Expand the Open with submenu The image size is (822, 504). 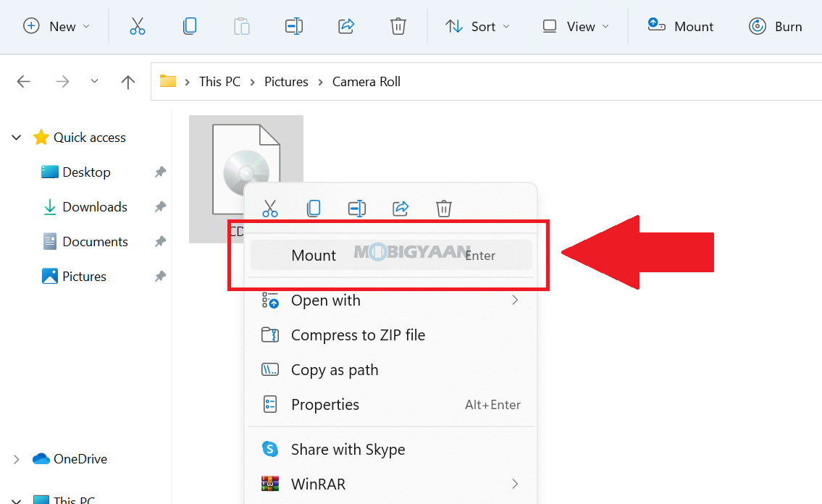[x=326, y=300]
